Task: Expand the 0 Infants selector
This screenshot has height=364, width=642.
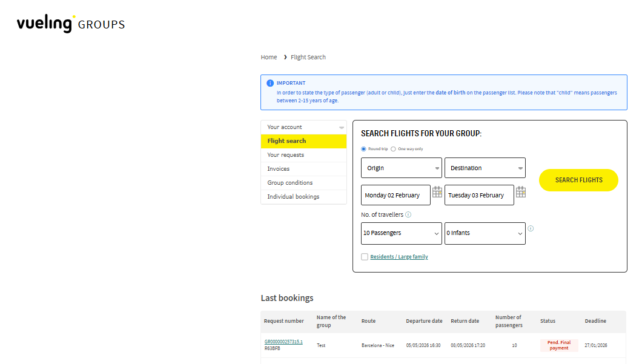Action: pyautogui.click(x=485, y=233)
